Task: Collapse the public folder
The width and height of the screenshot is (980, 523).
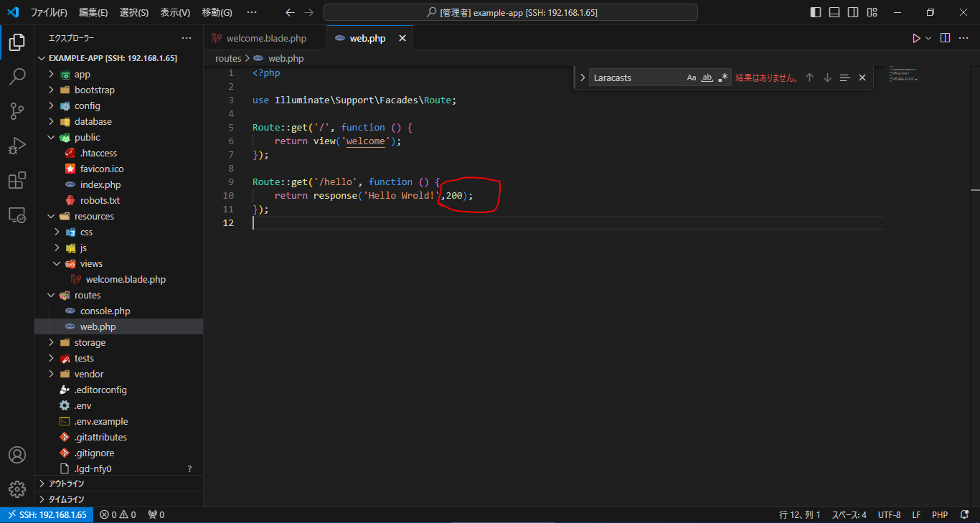Action: 119,137
